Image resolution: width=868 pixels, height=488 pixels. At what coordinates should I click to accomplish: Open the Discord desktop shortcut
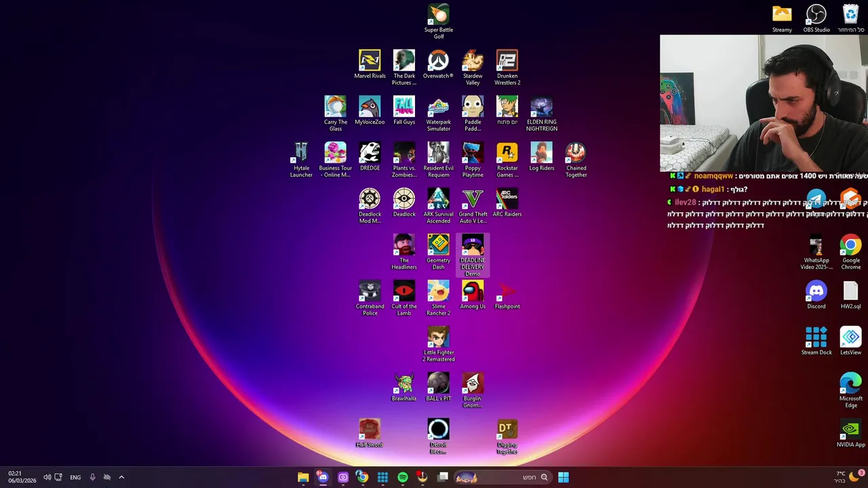click(816, 295)
